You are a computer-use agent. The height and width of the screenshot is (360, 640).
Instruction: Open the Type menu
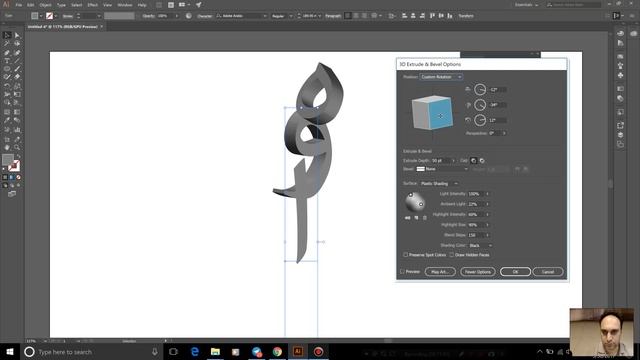[x=61, y=5]
